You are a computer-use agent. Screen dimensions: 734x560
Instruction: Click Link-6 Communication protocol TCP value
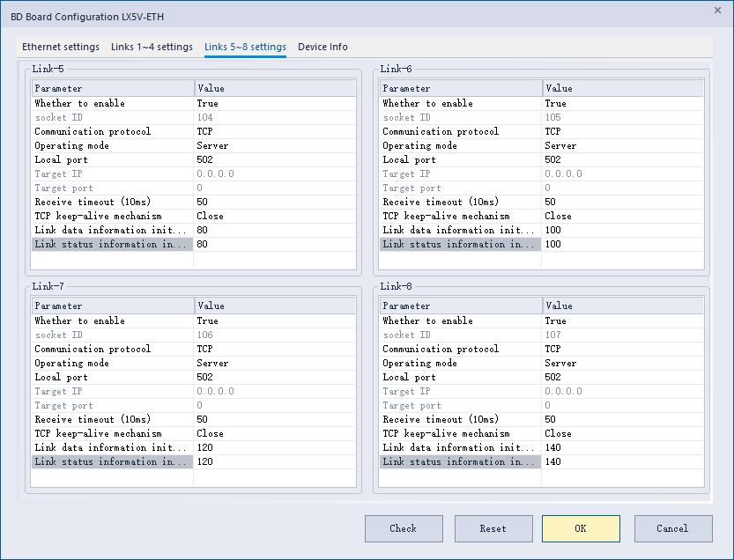pos(621,131)
